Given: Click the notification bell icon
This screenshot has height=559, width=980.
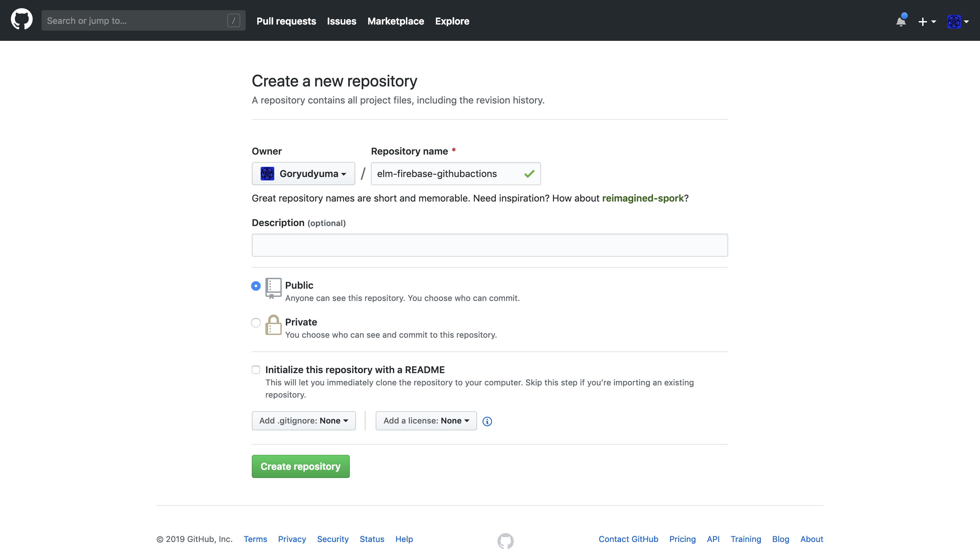Looking at the screenshot, I should click(901, 20).
